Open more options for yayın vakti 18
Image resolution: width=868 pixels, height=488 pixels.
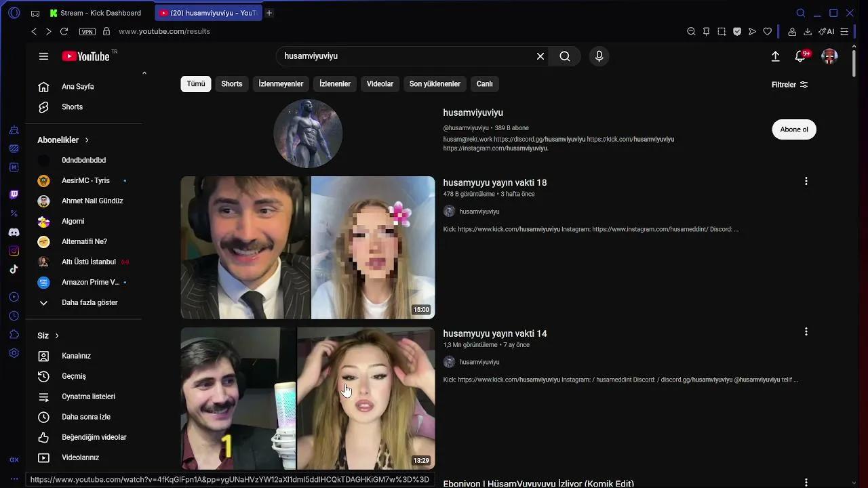coord(806,181)
